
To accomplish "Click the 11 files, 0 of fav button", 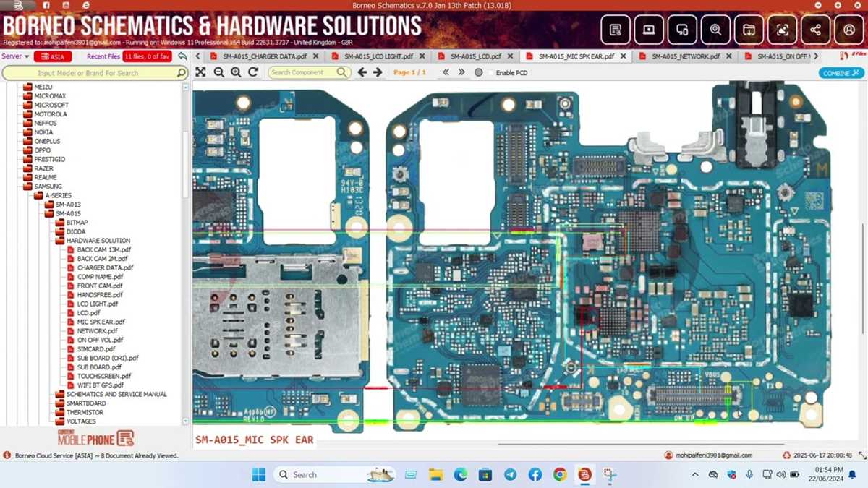I will [147, 56].
